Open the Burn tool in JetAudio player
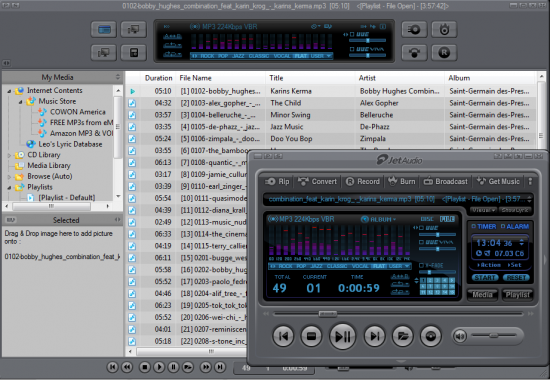 click(402, 181)
